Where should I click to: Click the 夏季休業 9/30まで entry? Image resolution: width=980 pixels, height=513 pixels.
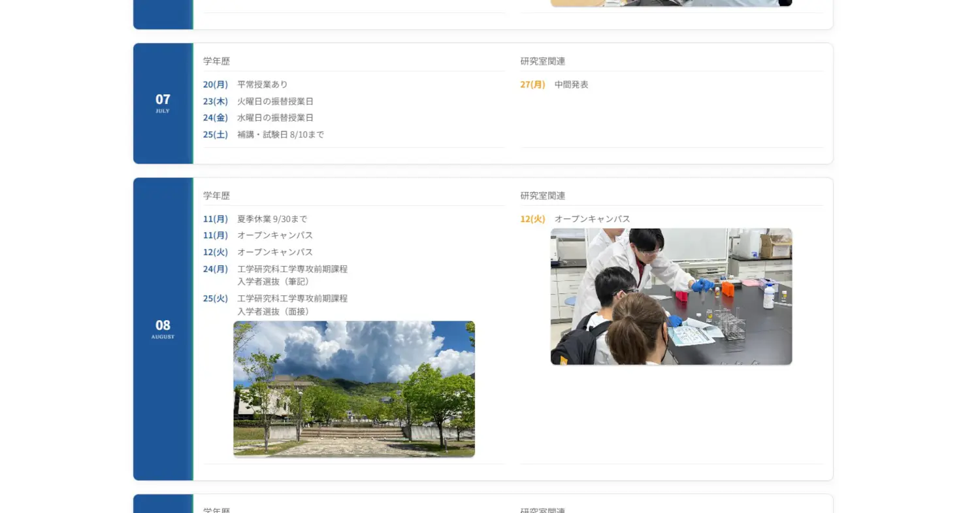pos(272,219)
